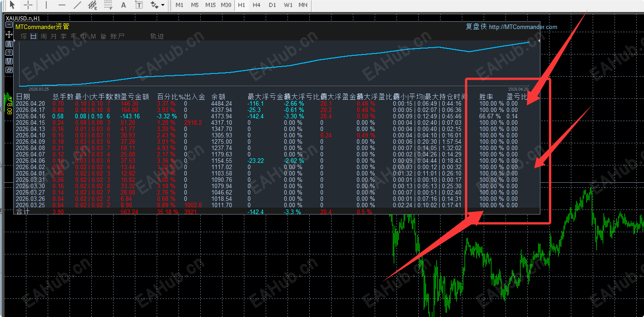Draw a horizontal line

point(62,5)
